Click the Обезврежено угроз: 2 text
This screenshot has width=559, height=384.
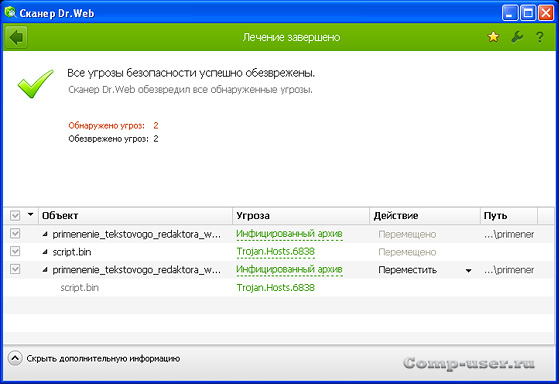113,139
